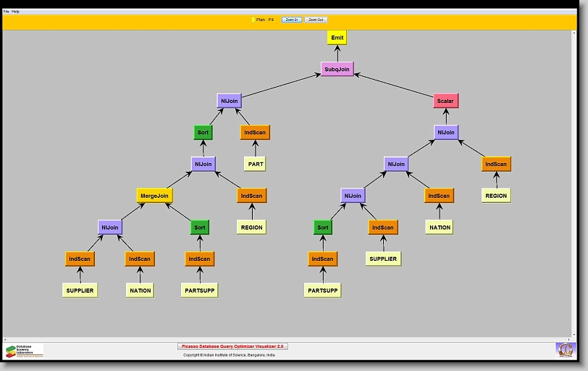Click the Database Systems Laboratory logo
This screenshot has width=588, height=371.
(24, 351)
